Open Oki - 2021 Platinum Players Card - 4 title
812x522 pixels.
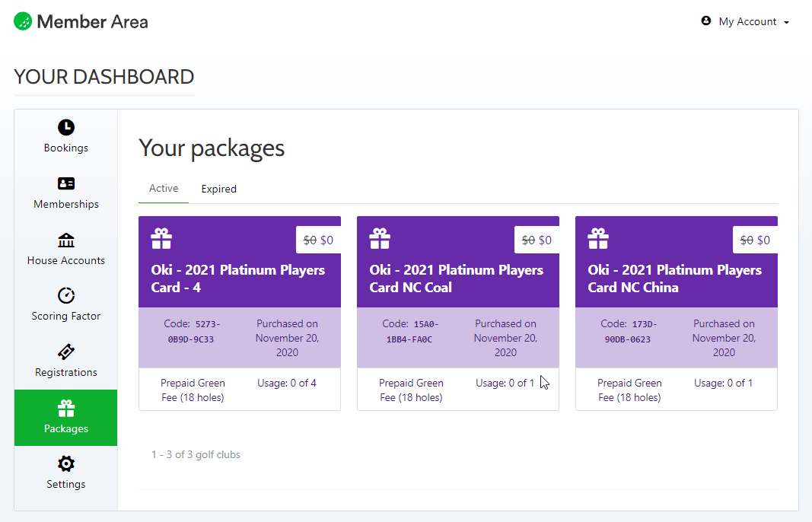238,279
